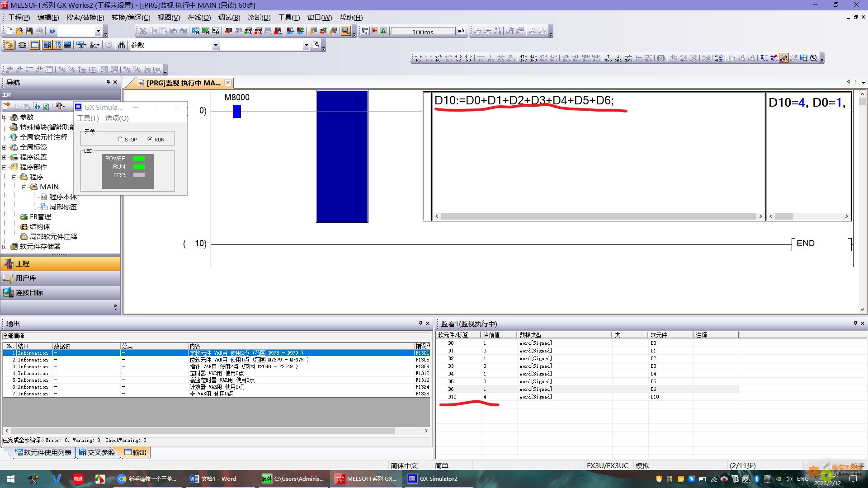This screenshot has height=488, width=868.
Task: Select the 用户库 navigation button
Action: click(x=61, y=278)
